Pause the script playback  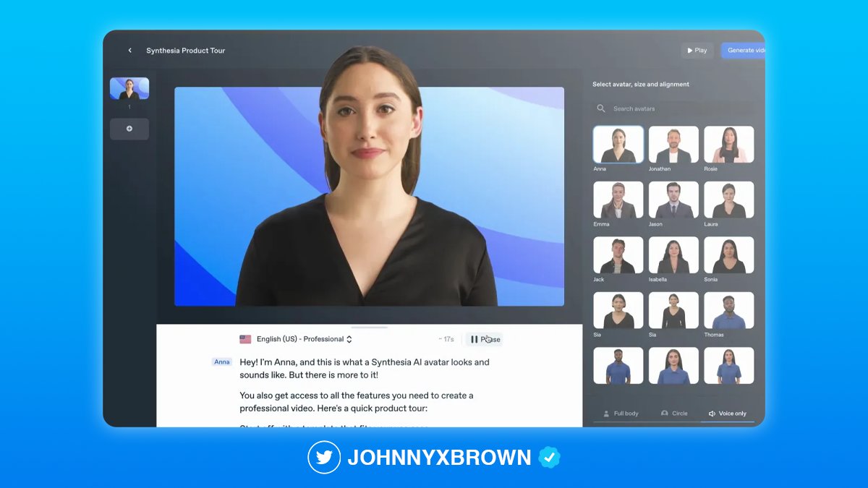point(485,339)
